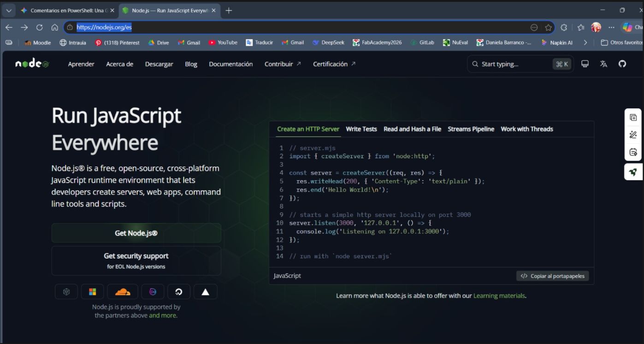Open the YouTube bookmark
Screen dimensions: 644x344
pyautogui.click(x=223, y=42)
